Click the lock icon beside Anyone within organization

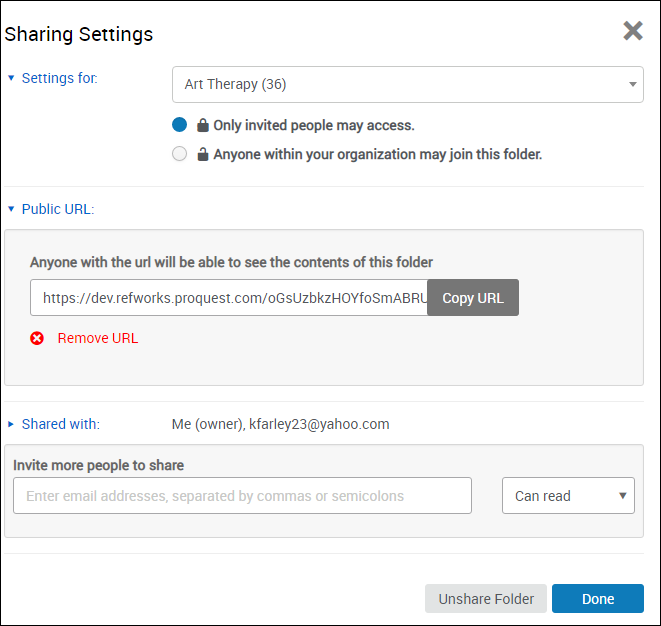coord(203,154)
